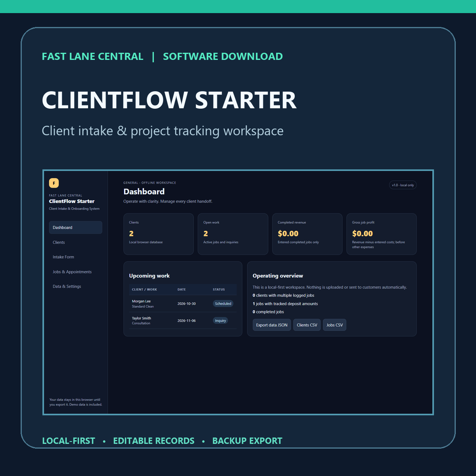The width and height of the screenshot is (476, 476).
Task: Open the Dashboard sidebar item
Action: point(75,227)
